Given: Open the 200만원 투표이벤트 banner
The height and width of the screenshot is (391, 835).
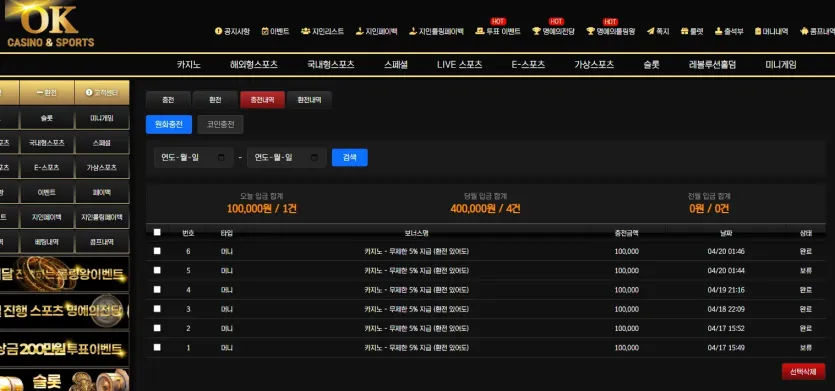Looking at the screenshot, I should coord(64,349).
